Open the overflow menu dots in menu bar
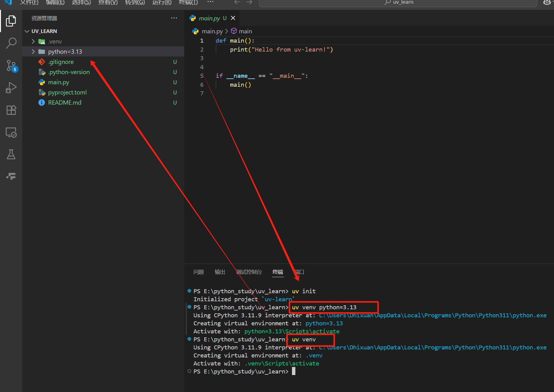The image size is (554, 392). (x=210, y=2)
